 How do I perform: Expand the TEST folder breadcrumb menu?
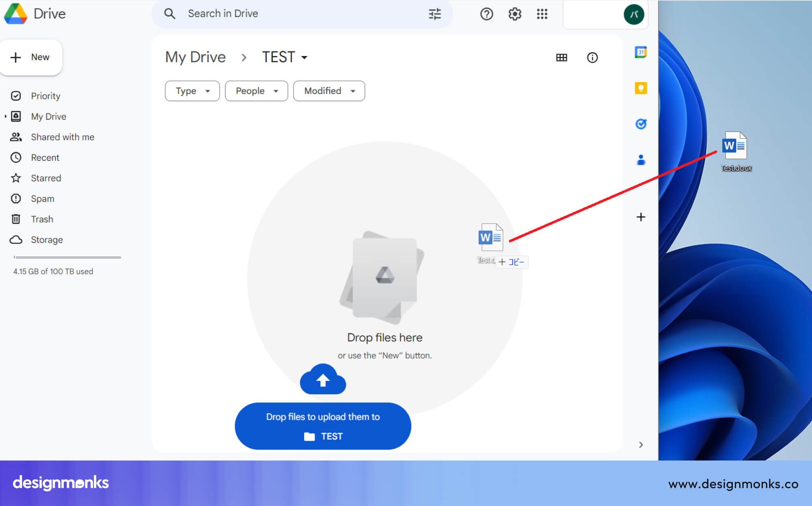tap(304, 57)
